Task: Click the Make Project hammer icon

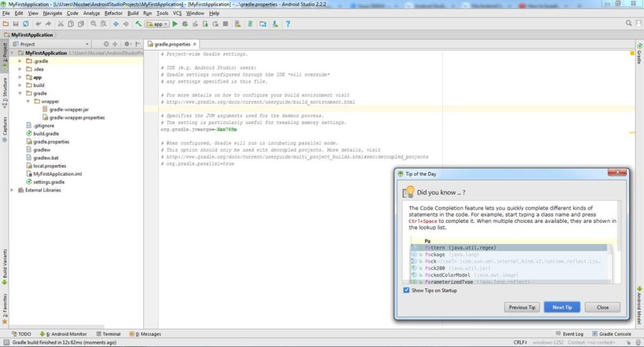Action: tap(138, 24)
